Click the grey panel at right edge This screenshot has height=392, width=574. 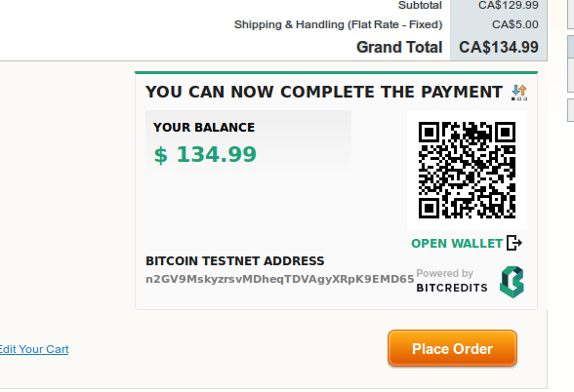click(x=571, y=63)
